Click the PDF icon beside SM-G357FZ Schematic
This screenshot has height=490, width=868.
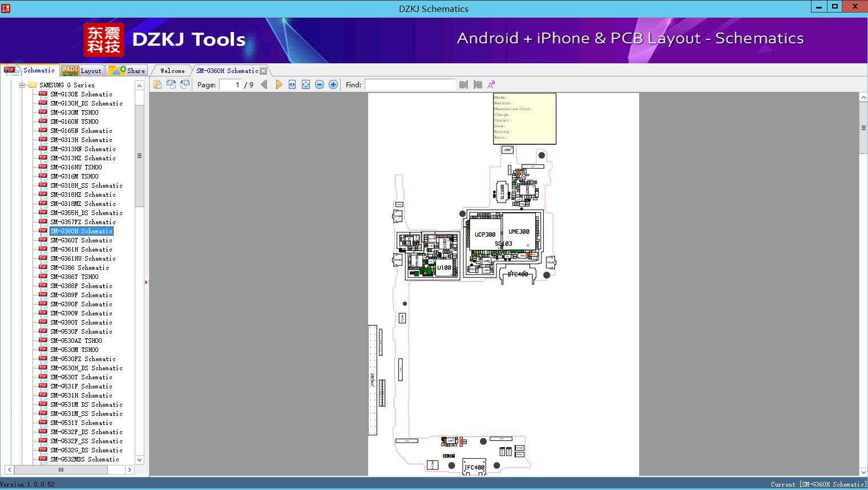(43, 221)
